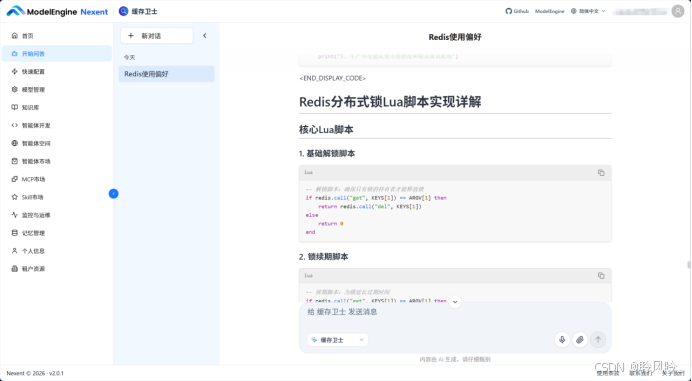Screen dimensions: 692x381
Task: Open 开始问答 in the sidebar
Action: (57, 54)
